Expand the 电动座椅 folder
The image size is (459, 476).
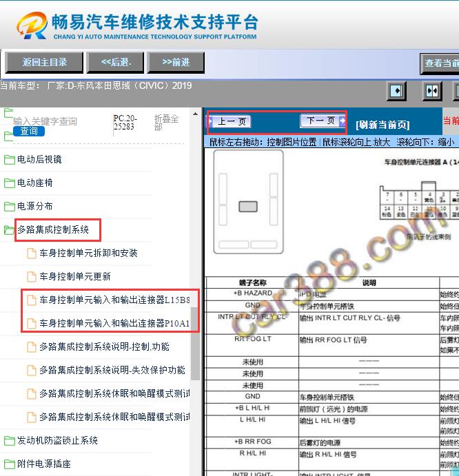coord(35,183)
